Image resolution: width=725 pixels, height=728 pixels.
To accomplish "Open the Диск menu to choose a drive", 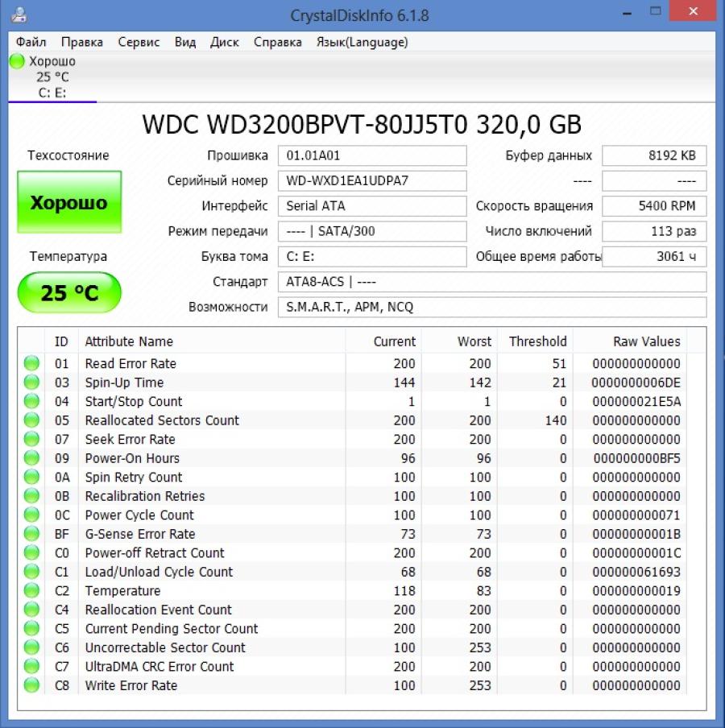I will (x=224, y=42).
